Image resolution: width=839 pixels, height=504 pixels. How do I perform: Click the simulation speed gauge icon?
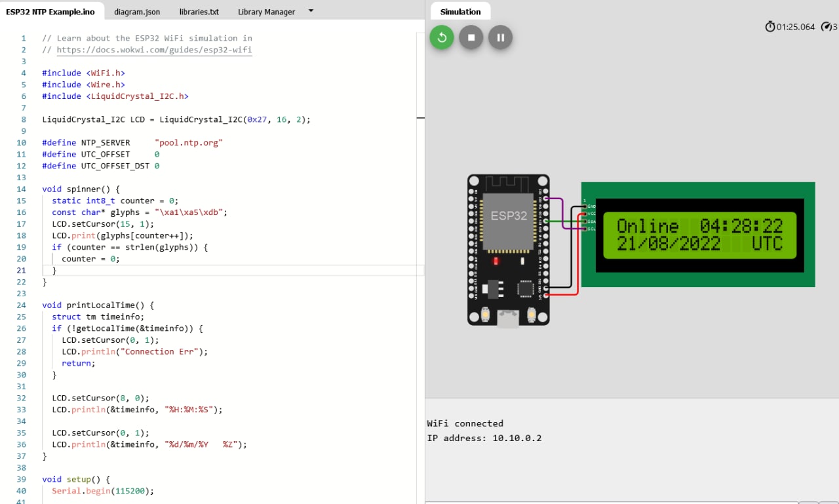click(x=827, y=27)
